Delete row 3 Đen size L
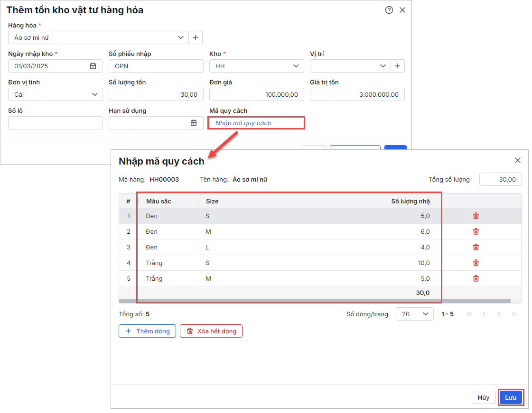Screen dimensions: 532x413 [476, 247]
